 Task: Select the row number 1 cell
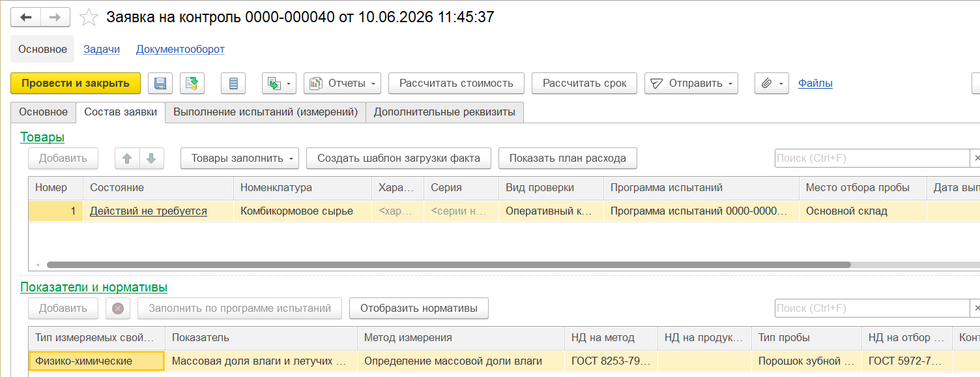[55, 211]
